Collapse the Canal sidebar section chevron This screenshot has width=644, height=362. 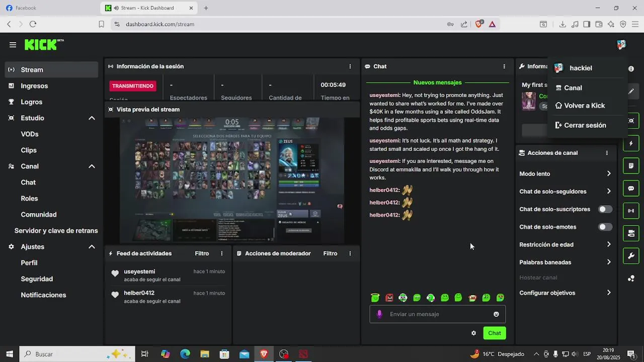pos(92,166)
